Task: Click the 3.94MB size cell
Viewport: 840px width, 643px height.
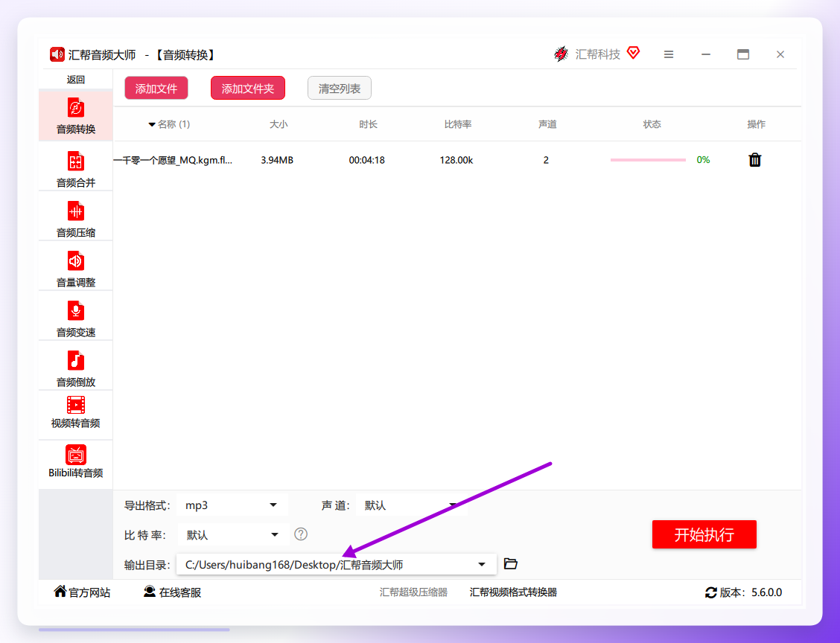Action: pos(277,159)
